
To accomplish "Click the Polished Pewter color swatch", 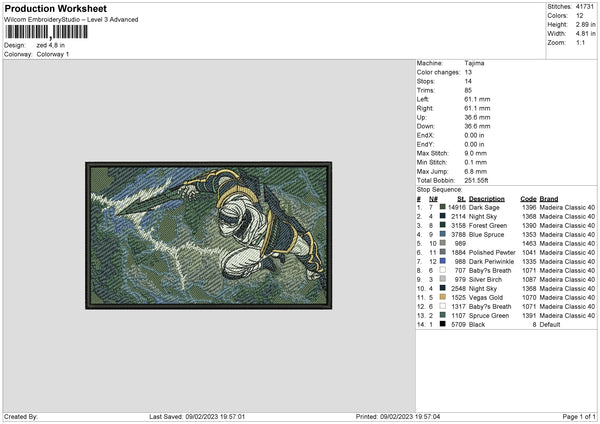I will coord(443,252).
